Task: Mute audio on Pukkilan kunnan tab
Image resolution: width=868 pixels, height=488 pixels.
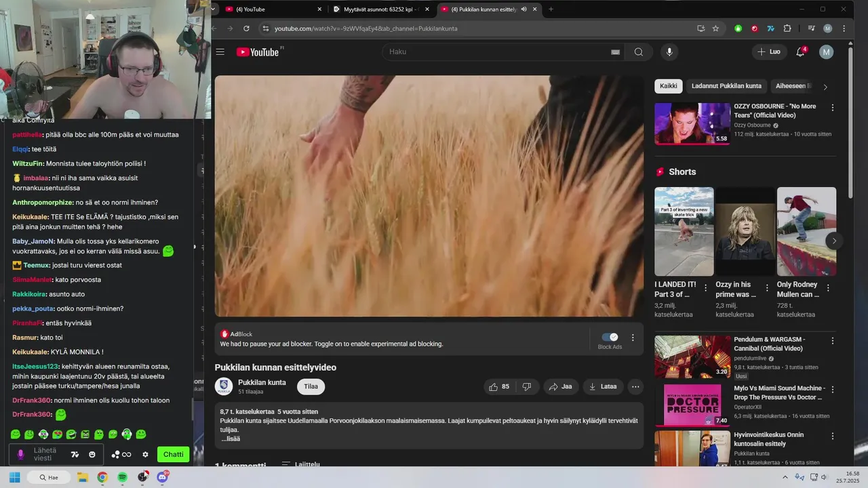Action: point(524,9)
